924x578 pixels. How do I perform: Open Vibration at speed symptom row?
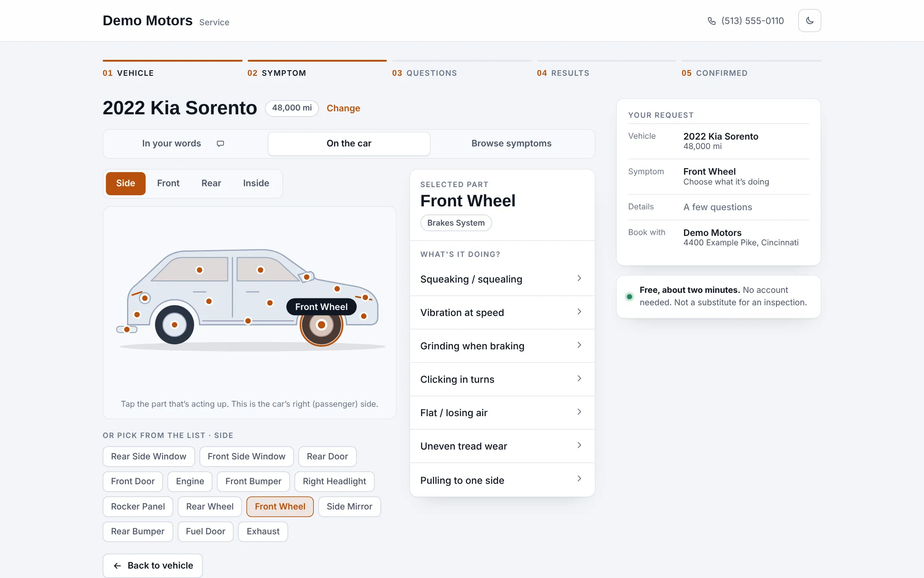click(502, 313)
